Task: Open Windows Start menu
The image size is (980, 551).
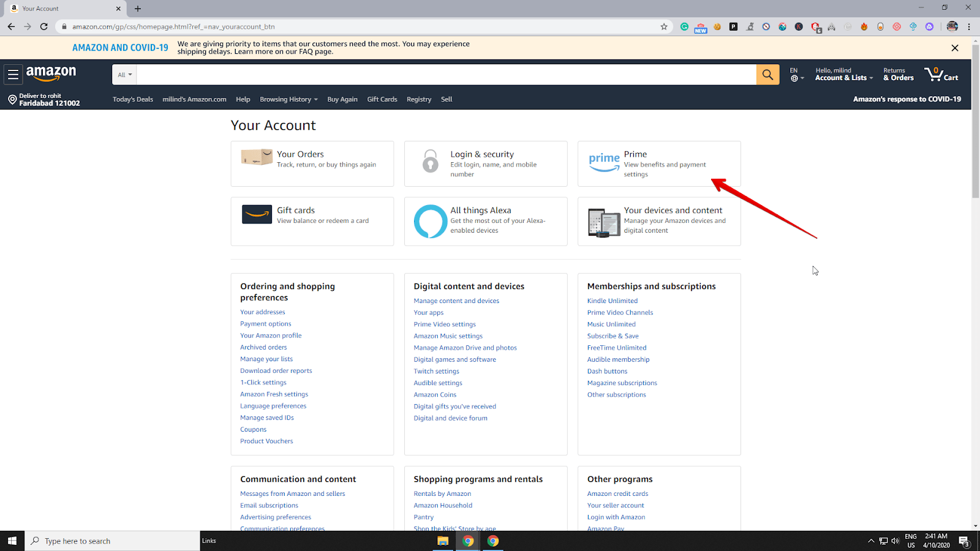Action: (12, 541)
